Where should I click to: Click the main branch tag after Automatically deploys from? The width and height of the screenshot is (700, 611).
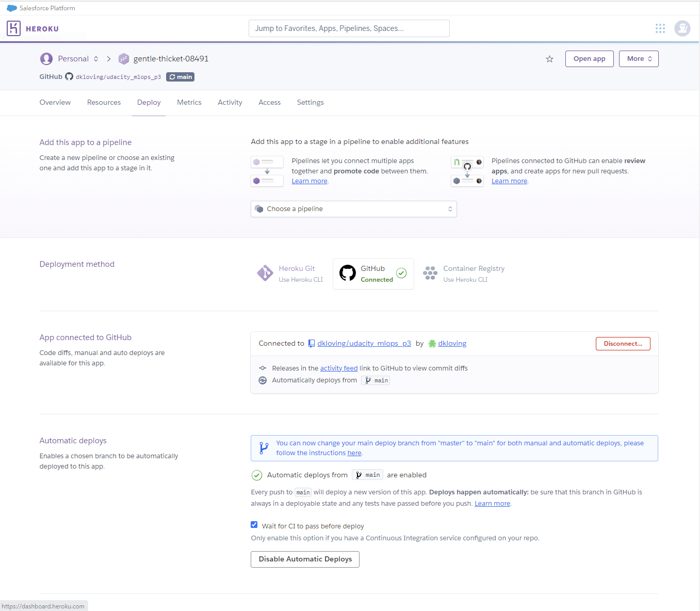376,380
